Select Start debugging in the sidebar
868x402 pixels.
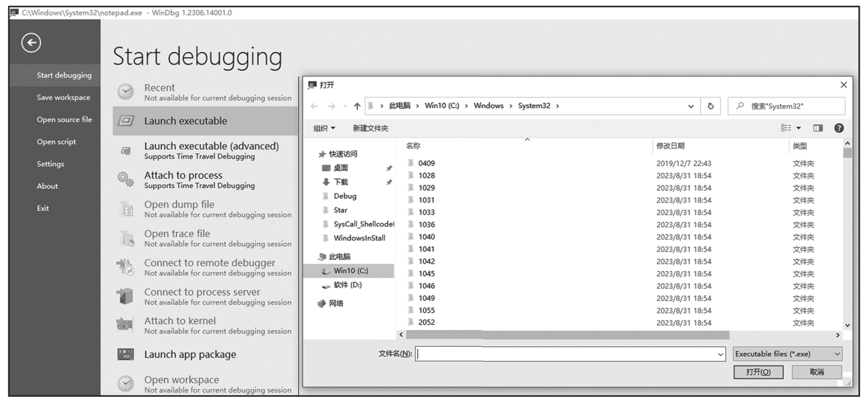pyautogui.click(x=55, y=75)
